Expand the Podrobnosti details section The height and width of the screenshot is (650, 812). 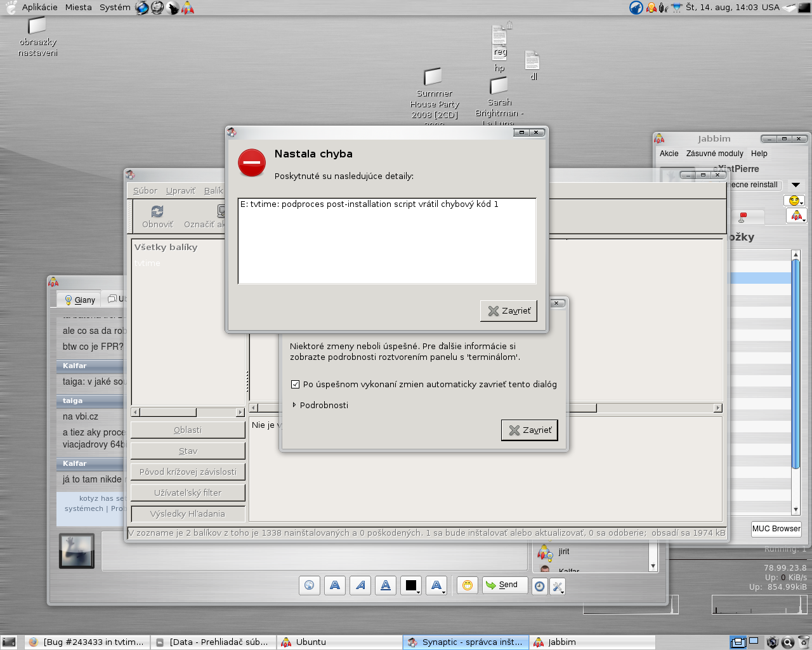coord(294,405)
